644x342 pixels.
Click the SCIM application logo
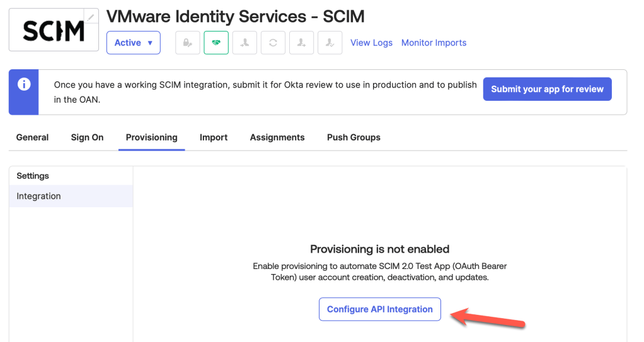[x=54, y=30]
